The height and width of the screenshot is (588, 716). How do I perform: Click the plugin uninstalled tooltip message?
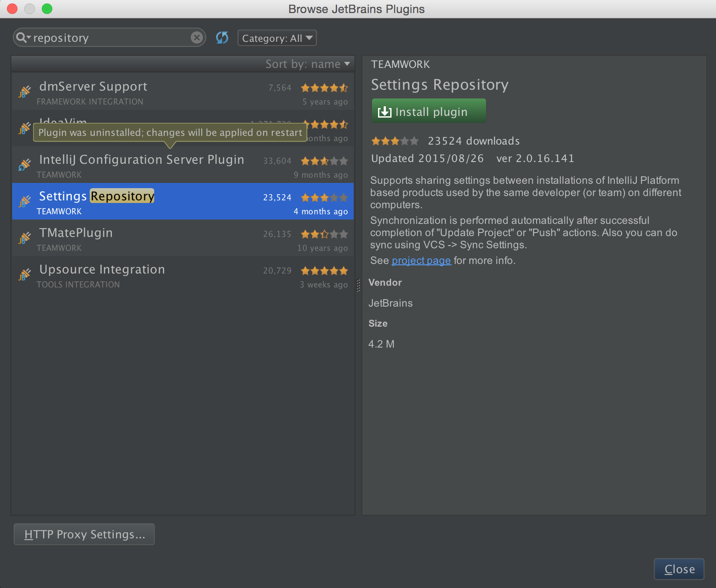170,132
